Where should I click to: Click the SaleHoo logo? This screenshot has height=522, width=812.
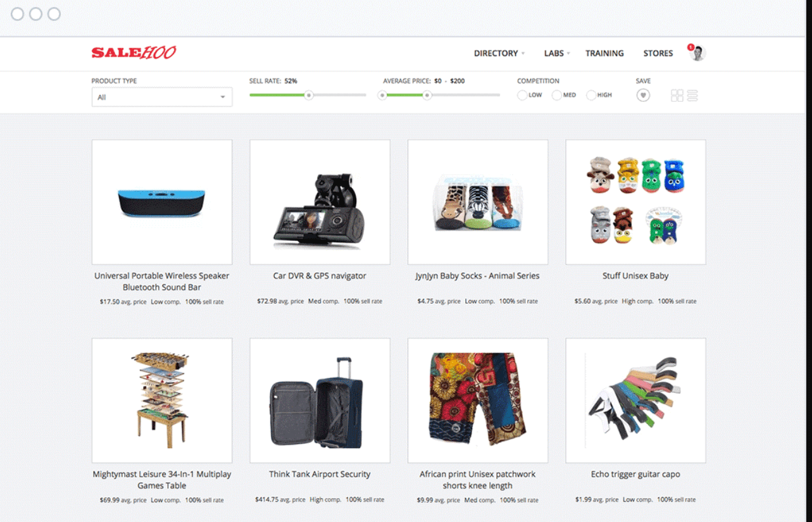pos(134,53)
